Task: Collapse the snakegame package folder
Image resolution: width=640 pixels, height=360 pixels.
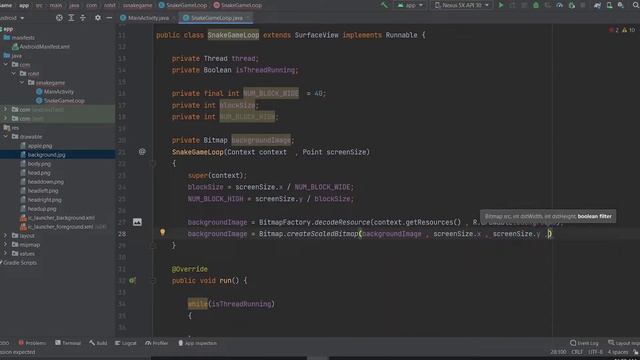Action: (x=22, y=82)
